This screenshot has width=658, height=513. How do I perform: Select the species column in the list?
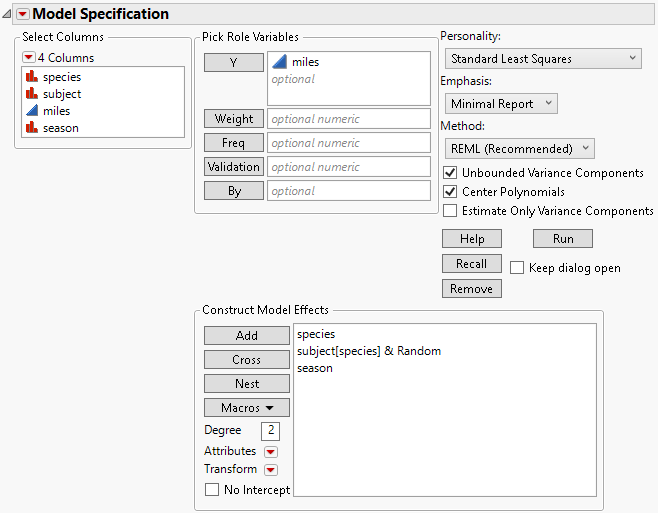pos(62,77)
